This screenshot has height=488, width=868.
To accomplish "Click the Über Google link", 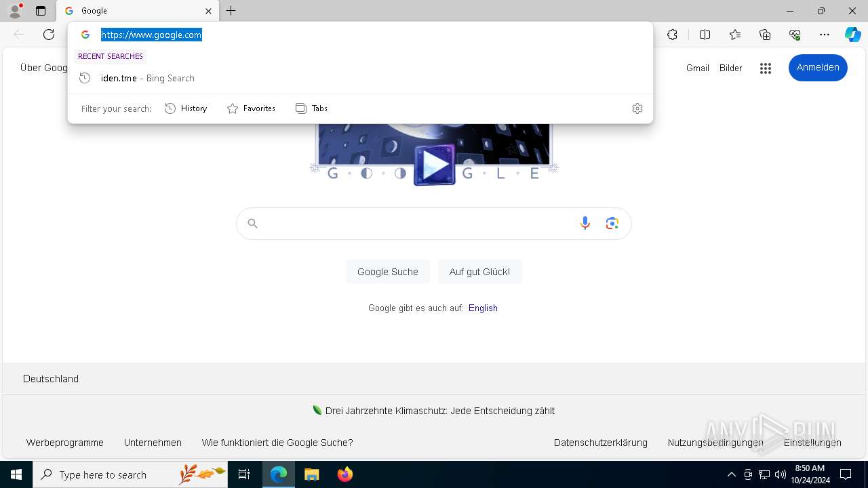I will click(45, 68).
